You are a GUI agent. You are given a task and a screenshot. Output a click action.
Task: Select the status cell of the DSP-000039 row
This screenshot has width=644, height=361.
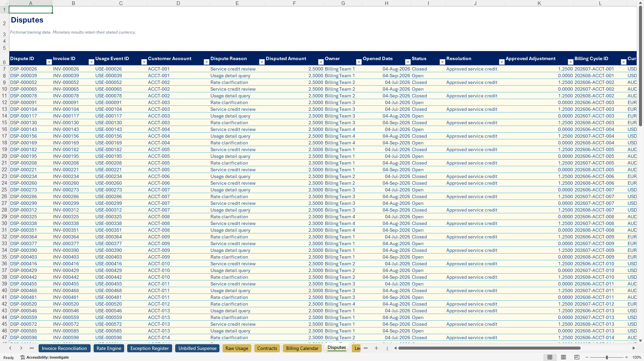pos(428,76)
